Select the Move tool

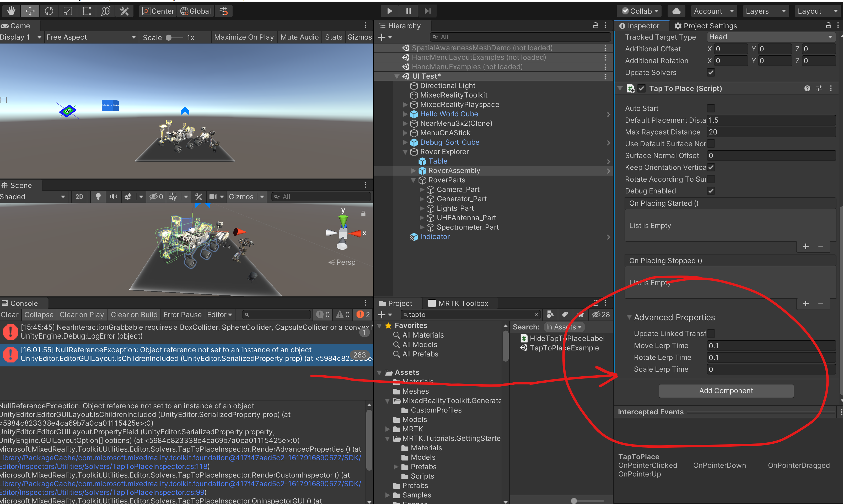(x=30, y=11)
